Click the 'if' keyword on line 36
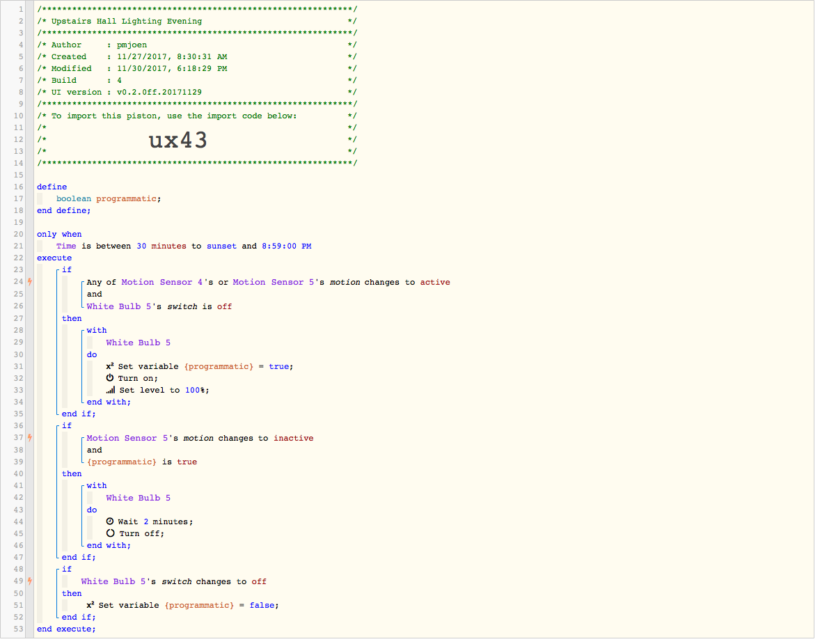The image size is (820, 644). [67, 427]
